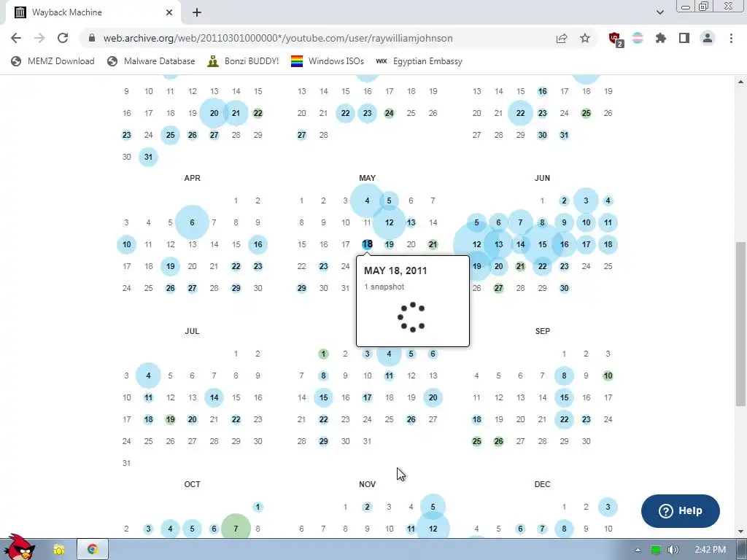Go back to the previous page
The height and width of the screenshot is (560, 747).
click(16, 38)
